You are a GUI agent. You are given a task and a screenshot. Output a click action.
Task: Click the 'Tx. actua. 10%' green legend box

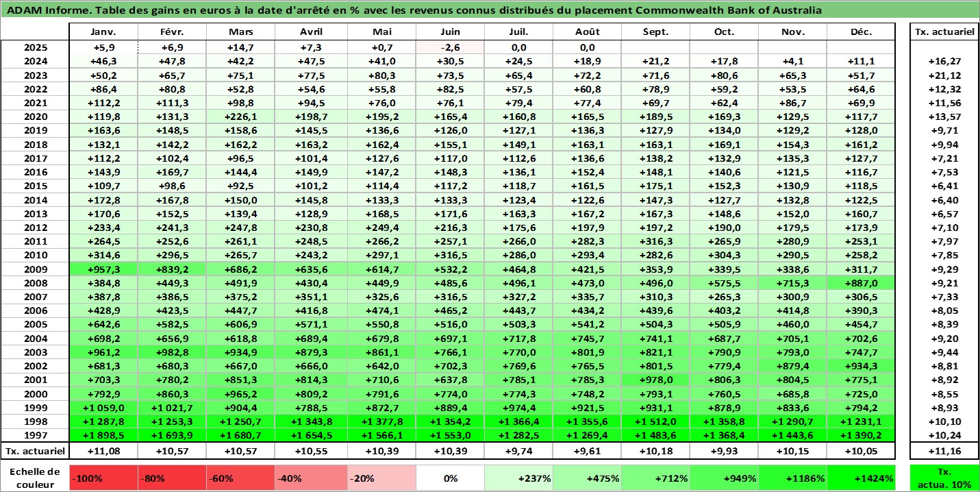pyautogui.click(x=944, y=478)
